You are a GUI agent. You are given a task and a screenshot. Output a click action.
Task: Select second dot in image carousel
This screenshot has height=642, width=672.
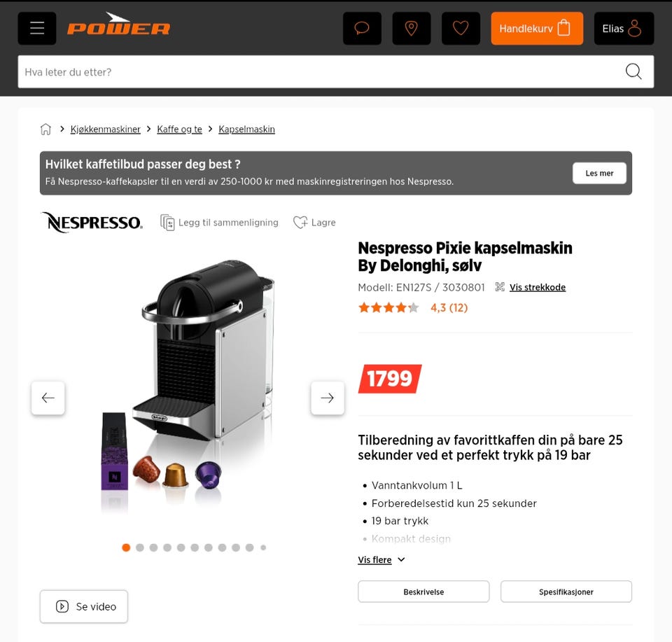(x=140, y=547)
